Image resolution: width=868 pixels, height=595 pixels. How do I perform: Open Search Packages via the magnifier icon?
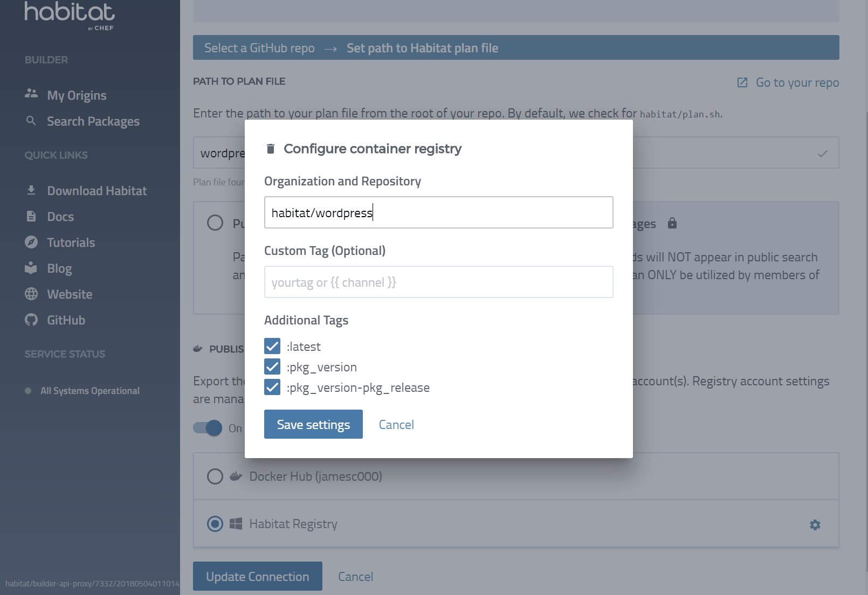(x=32, y=121)
